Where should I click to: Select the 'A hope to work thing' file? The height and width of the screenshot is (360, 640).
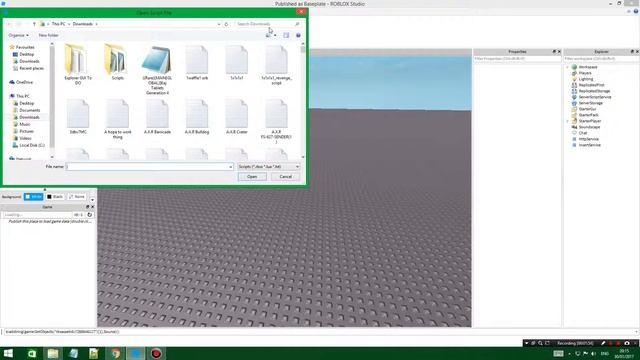point(118,119)
